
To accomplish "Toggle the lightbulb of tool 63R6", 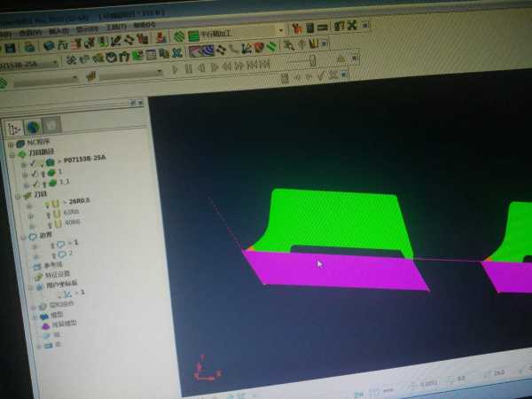I will [49, 215].
